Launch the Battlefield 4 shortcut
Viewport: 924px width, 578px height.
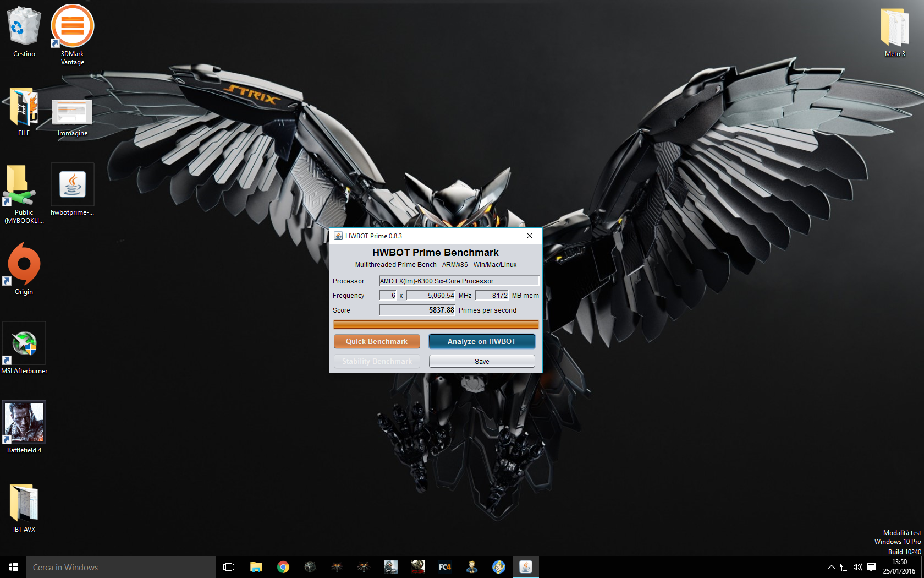[24, 428]
